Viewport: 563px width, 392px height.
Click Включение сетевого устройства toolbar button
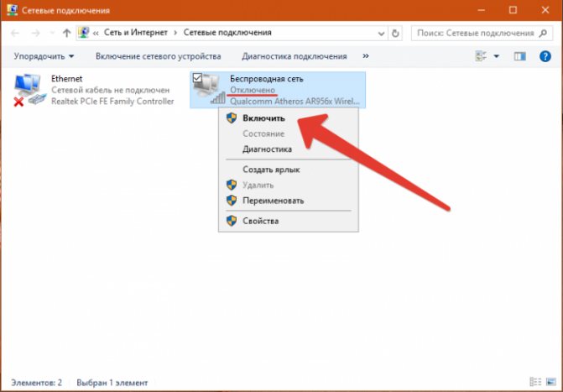pos(158,56)
